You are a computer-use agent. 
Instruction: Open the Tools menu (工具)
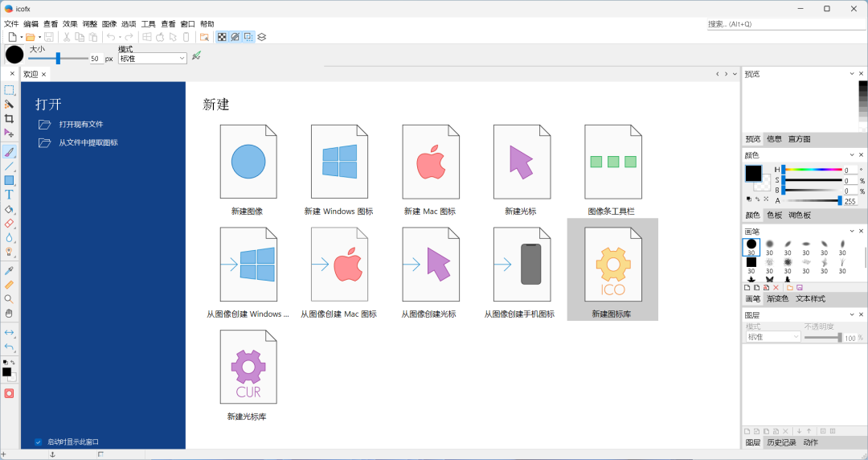click(x=149, y=24)
